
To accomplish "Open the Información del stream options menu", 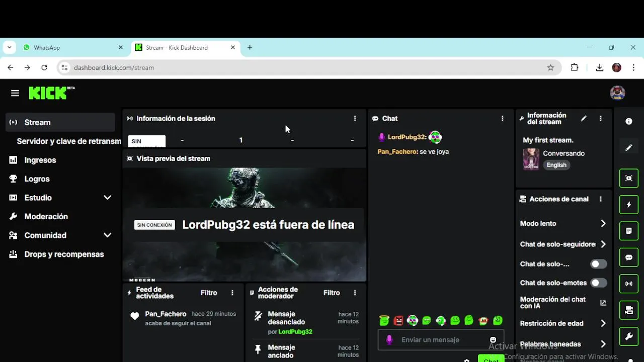I will click(600, 119).
